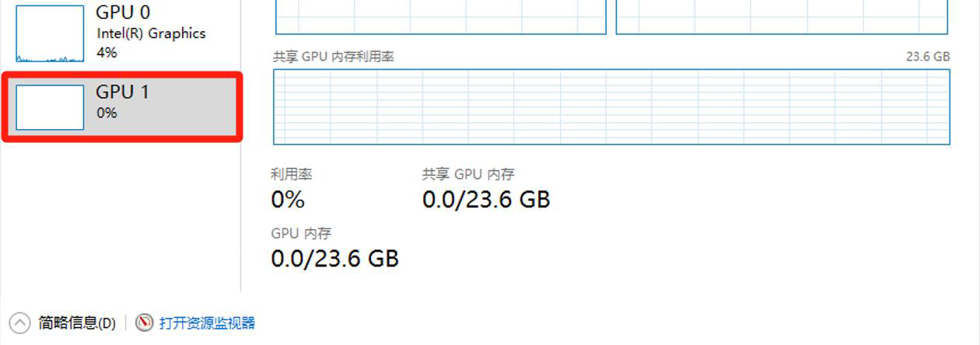980x345 pixels.
Task: Click the GPU 0 label in sidebar
Action: (x=123, y=12)
